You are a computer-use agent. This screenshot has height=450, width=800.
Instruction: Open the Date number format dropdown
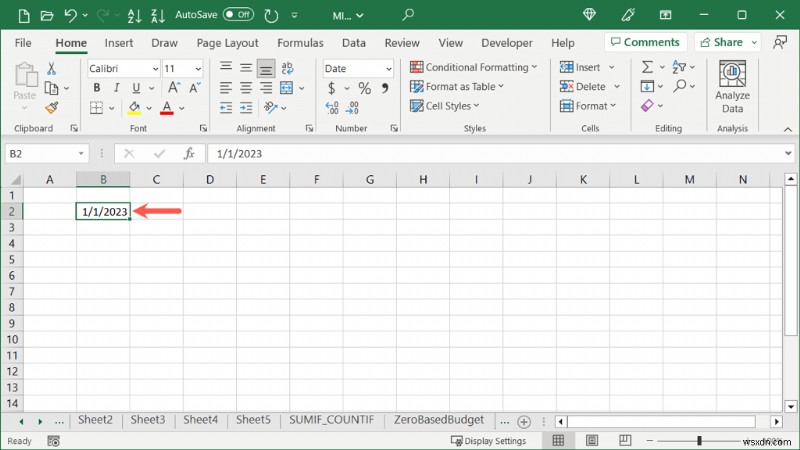[389, 68]
